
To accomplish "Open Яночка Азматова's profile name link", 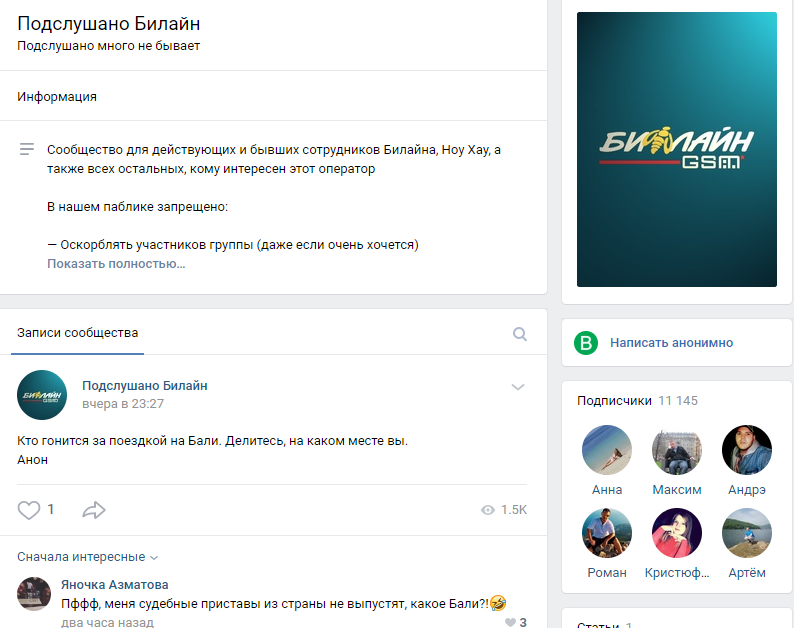I will point(114,584).
